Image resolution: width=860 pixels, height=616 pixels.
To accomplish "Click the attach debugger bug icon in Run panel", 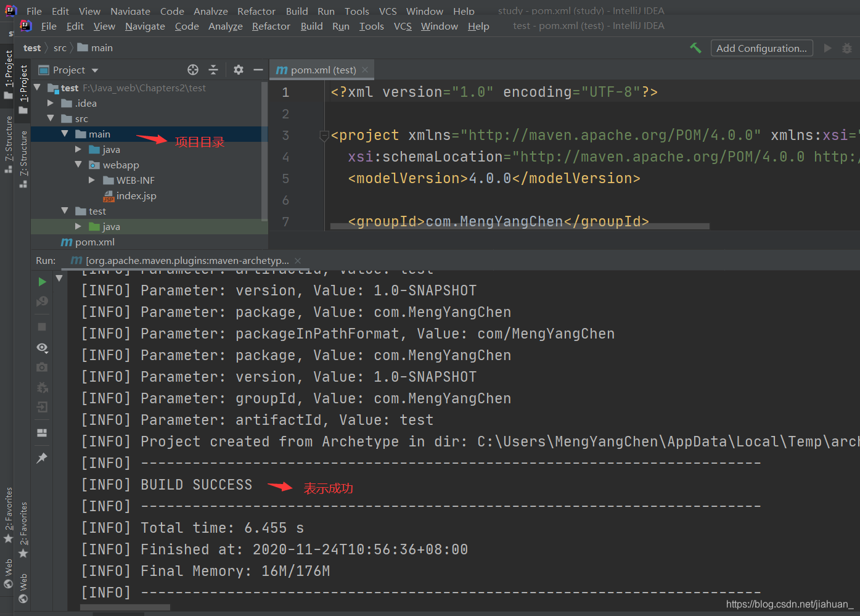I will pyautogui.click(x=42, y=388).
